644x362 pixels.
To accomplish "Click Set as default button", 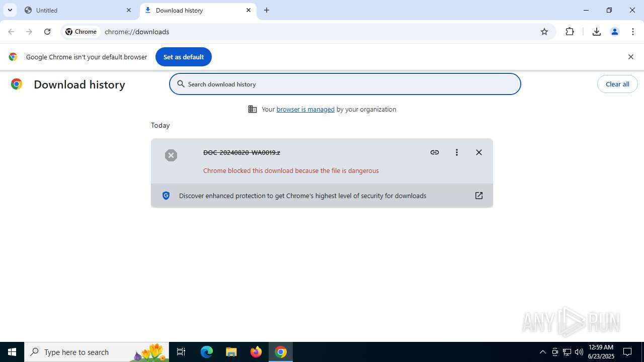I will [184, 57].
